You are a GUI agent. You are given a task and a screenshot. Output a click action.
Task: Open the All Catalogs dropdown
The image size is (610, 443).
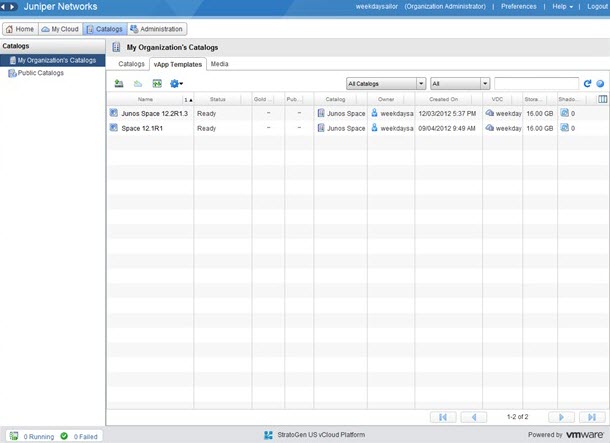pyautogui.click(x=386, y=84)
